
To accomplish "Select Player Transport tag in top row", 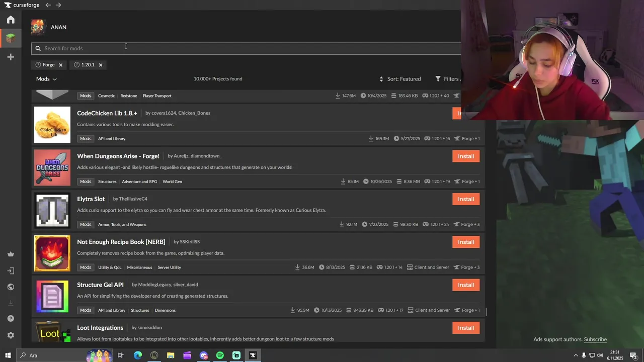I will (x=157, y=96).
